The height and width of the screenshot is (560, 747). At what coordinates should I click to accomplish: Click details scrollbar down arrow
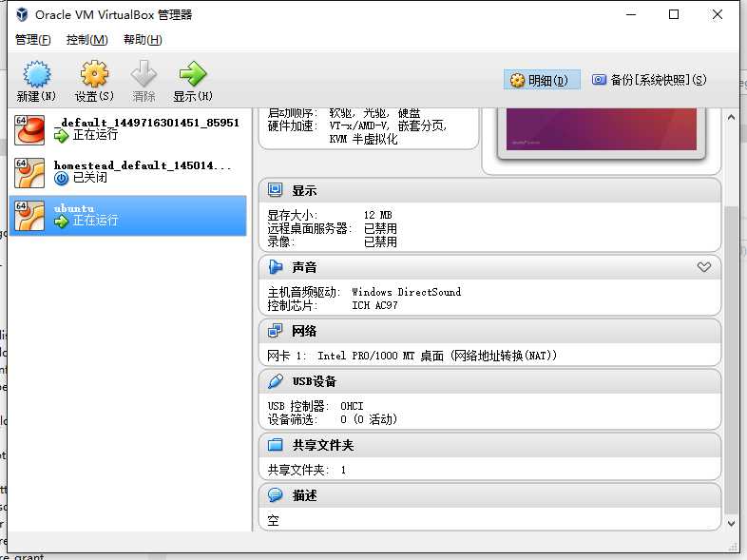(x=731, y=523)
